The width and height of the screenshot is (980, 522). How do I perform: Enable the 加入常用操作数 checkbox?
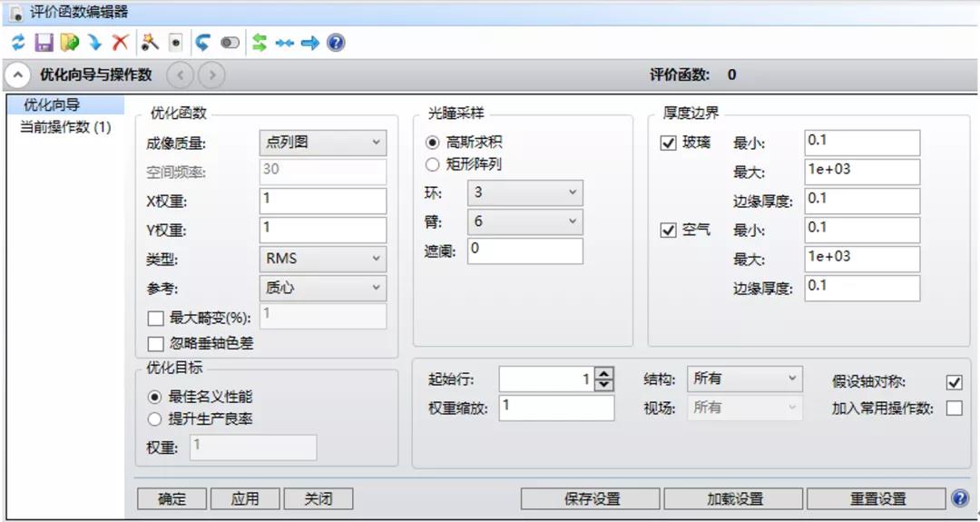[x=955, y=409]
